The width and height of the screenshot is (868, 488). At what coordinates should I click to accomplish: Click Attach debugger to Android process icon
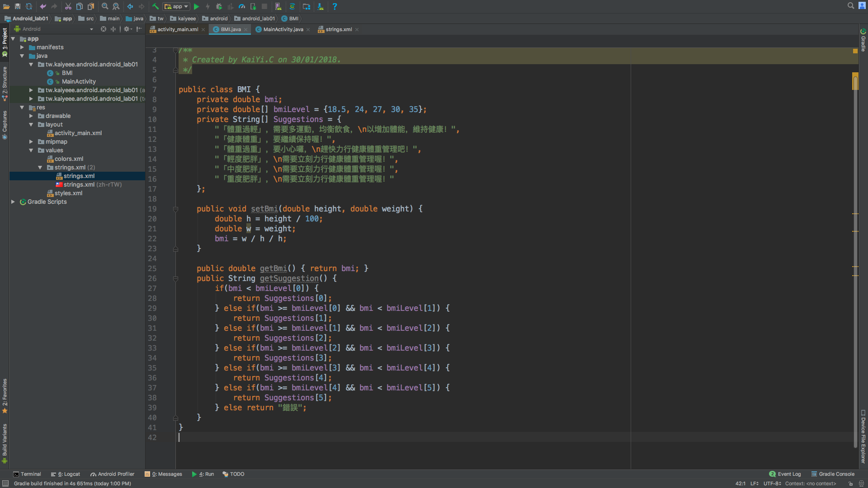pyautogui.click(x=253, y=6)
